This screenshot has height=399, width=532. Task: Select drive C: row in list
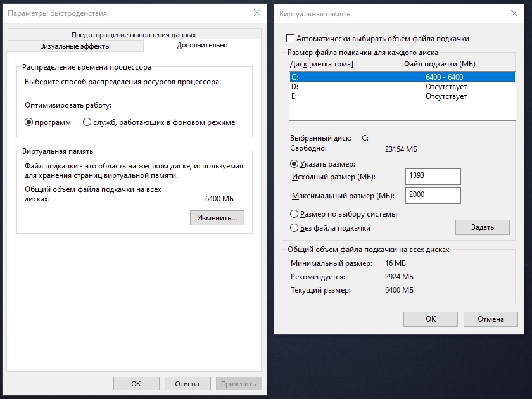pyautogui.click(x=402, y=77)
